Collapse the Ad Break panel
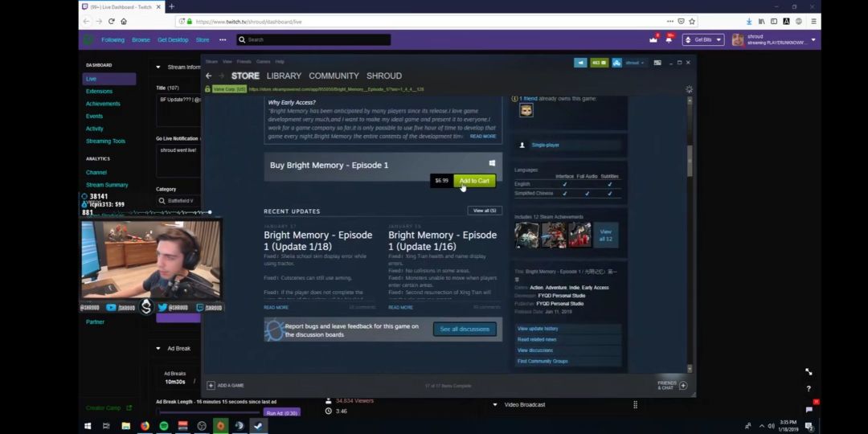This screenshot has width=868, height=434. pos(158,348)
